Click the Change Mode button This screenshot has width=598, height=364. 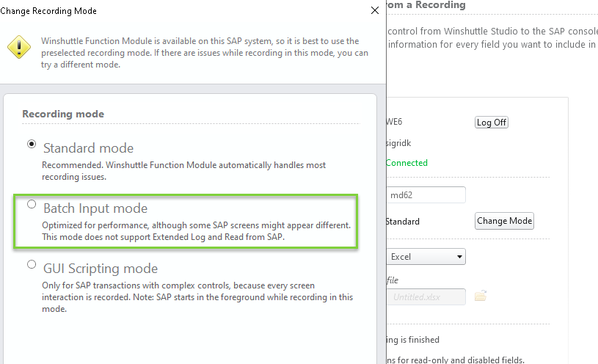[504, 221]
